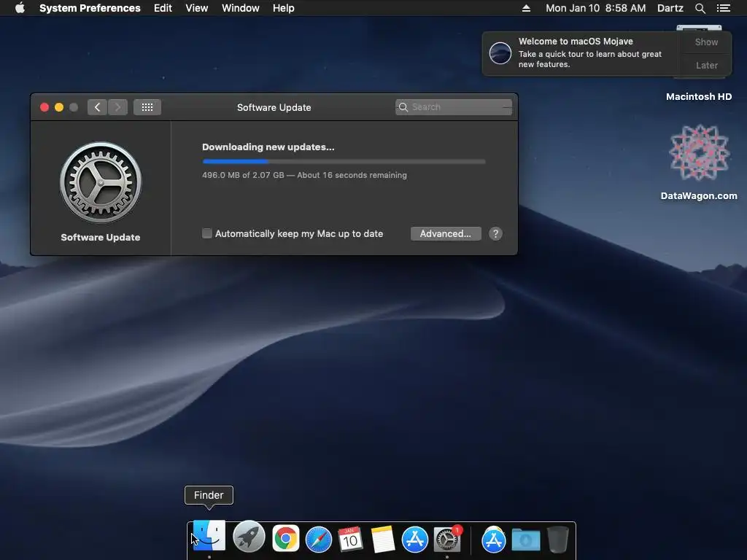Click Later on the Mojave welcome notification

click(706, 65)
